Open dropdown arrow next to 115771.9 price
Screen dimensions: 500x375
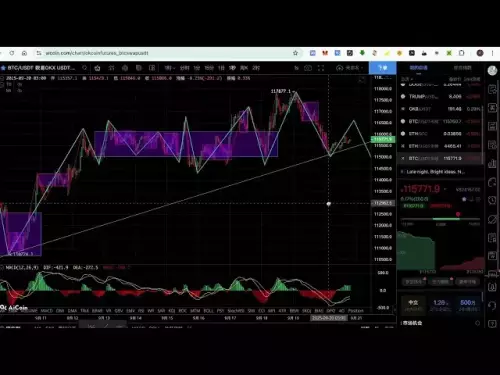(x=445, y=189)
